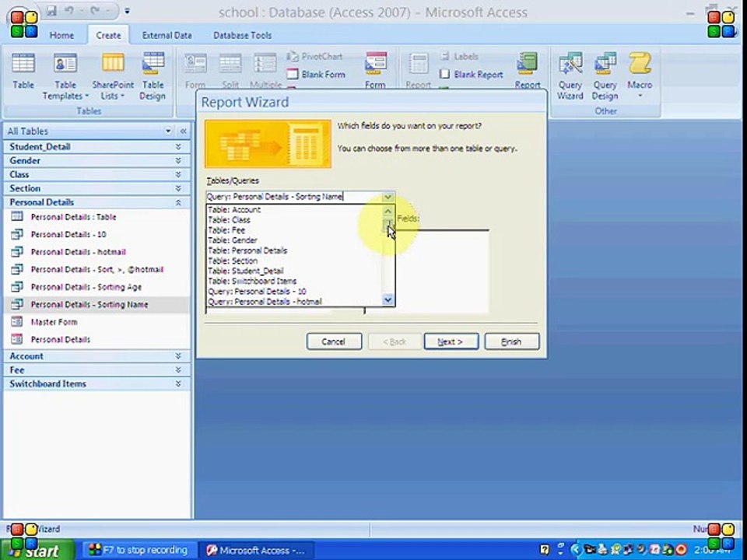Choose Table: Gender from list

(x=294, y=240)
